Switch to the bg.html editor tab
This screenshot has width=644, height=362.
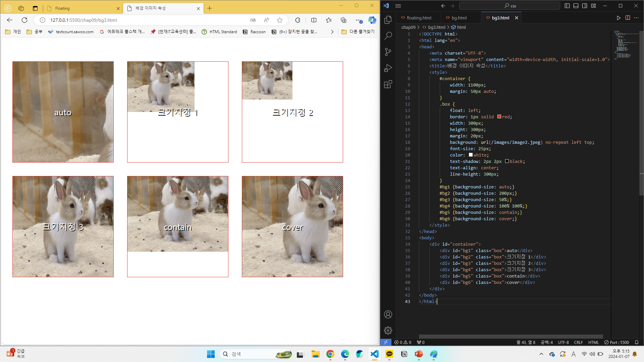coord(459,18)
